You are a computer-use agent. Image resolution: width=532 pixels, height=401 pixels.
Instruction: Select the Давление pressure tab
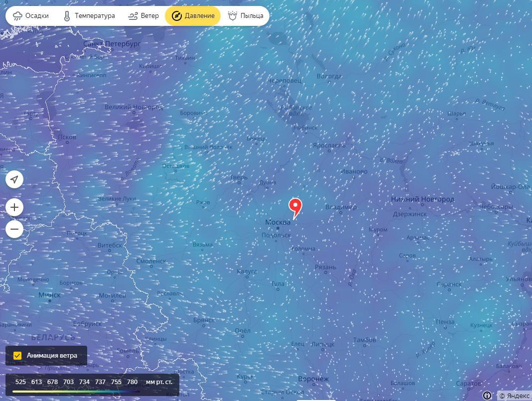pyautogui.click(x=193, y=15)
